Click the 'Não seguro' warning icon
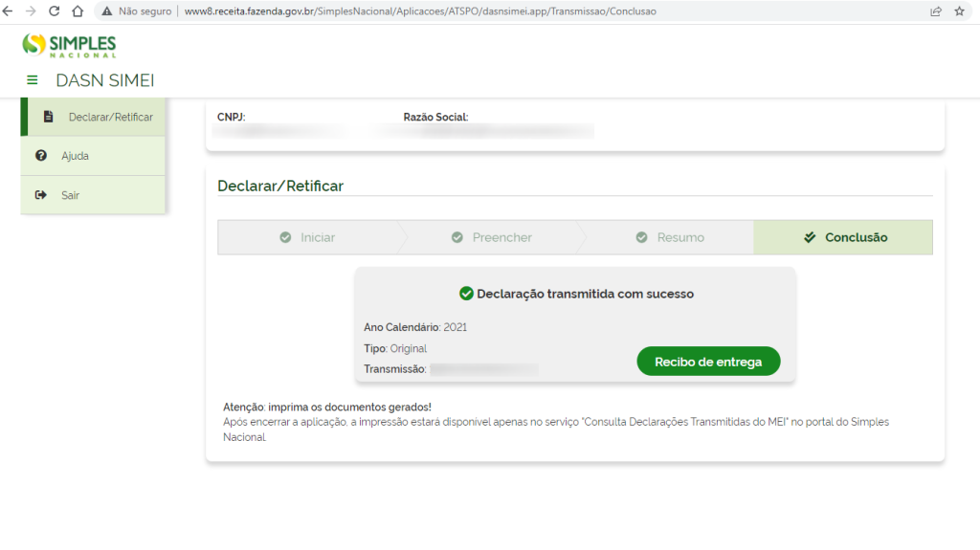The height and width of the screenshot is (550, 980). tap(106, 11)
